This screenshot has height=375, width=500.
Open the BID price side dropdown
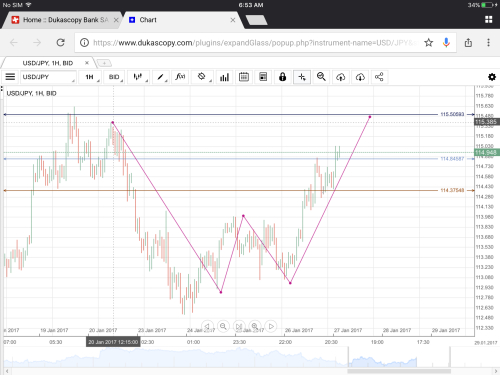tap(114, 77)
